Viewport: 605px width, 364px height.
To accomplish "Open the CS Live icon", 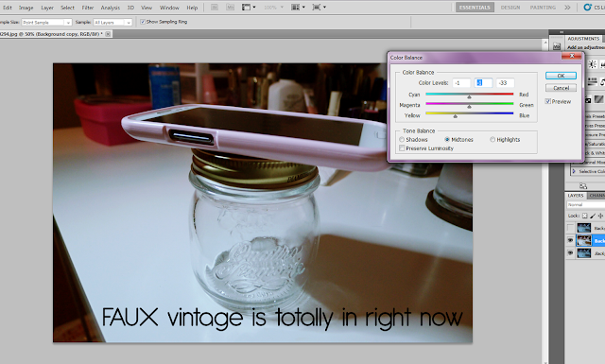I will 588,7.
